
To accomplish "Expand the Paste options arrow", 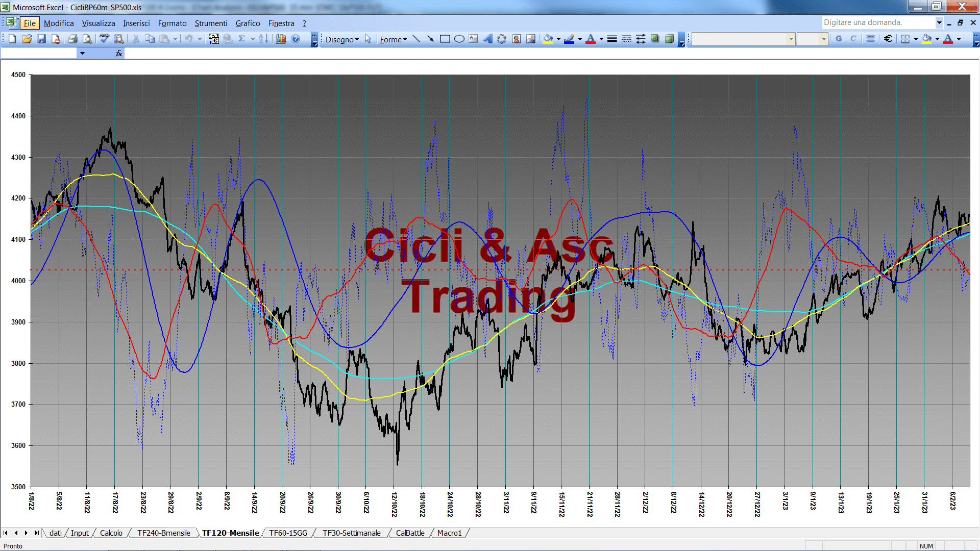I will (x=175, y=39).
